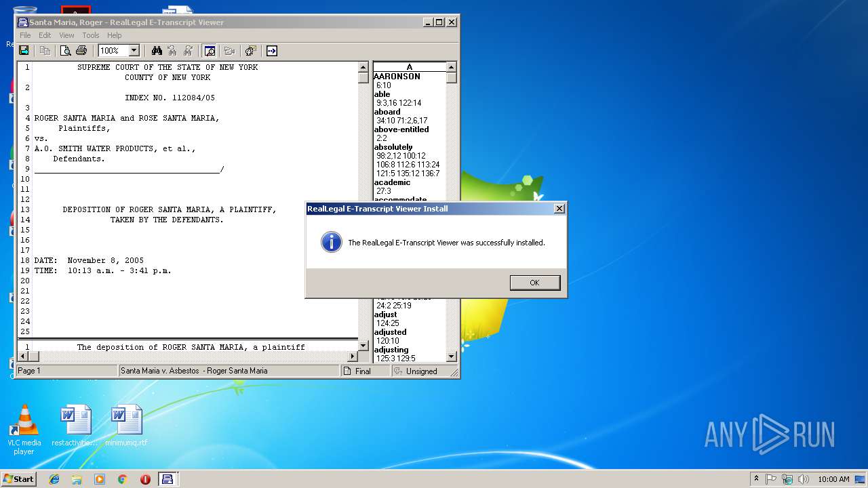Click the Save/Export transcript icon
This screenshot has width=868, height=488.
[24, 51]
